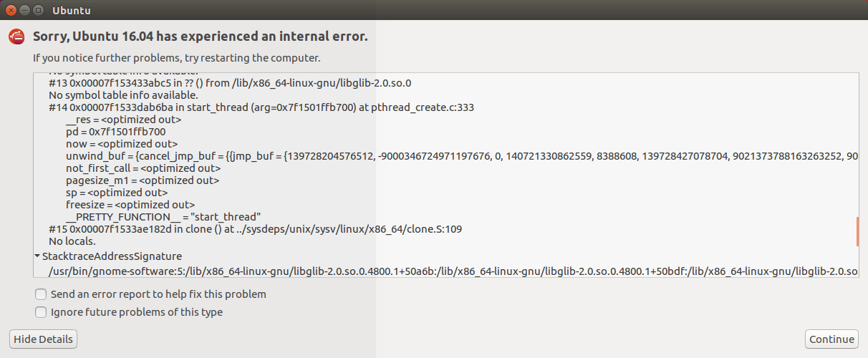
Task: Click the orange vertical scrollbar thumb
Action: (x=857, y=231)
